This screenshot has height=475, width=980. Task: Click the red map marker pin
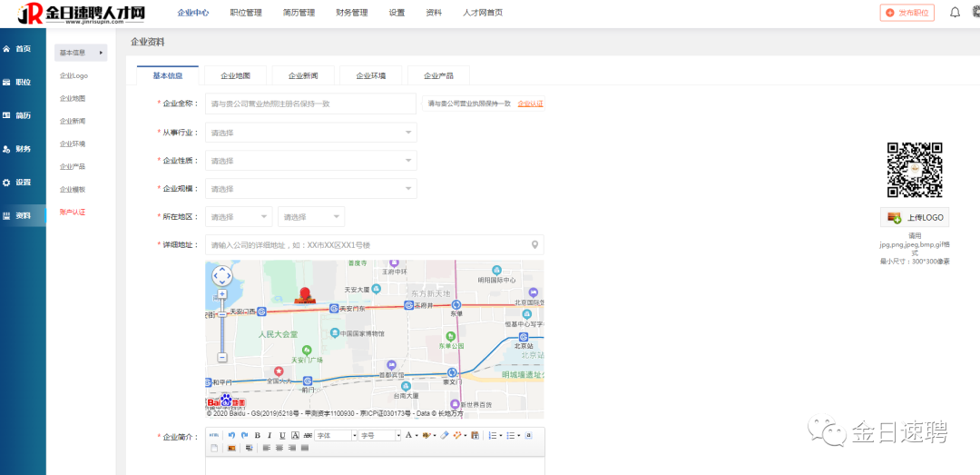coord(305,295)
